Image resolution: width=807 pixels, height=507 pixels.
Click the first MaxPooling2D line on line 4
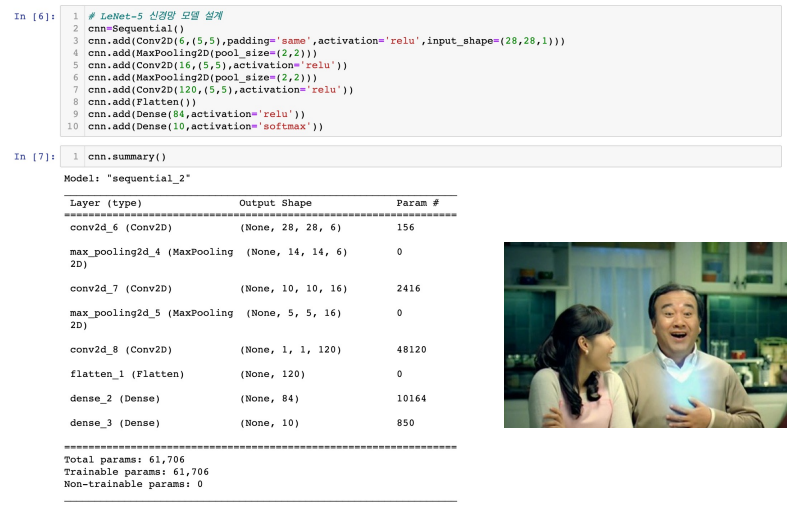202,53
